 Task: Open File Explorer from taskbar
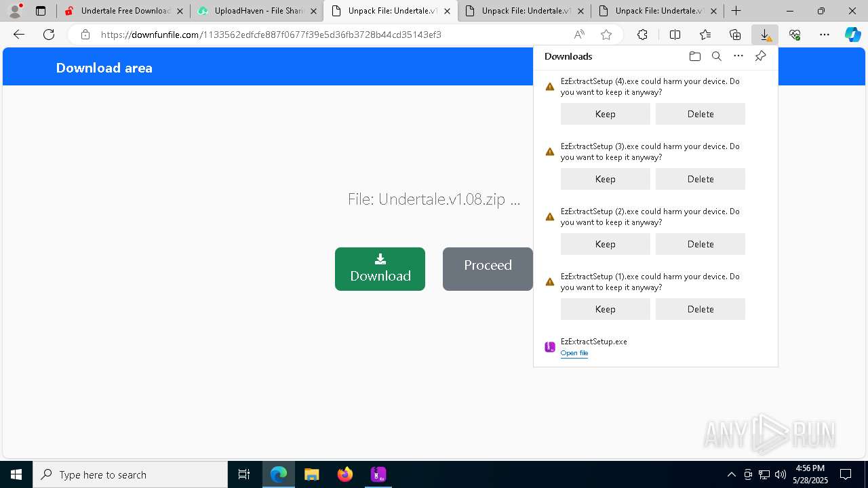point(311,474)
